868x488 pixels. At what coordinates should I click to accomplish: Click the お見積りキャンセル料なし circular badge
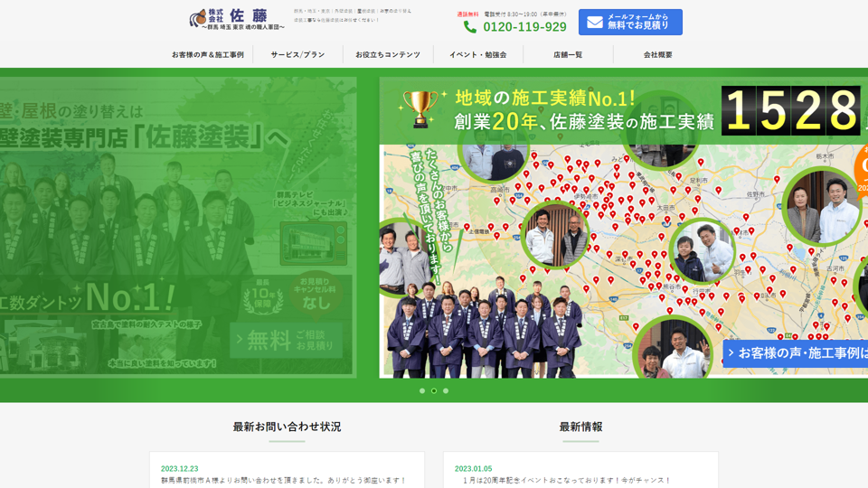pyautogui.click(x=316, y=292)
